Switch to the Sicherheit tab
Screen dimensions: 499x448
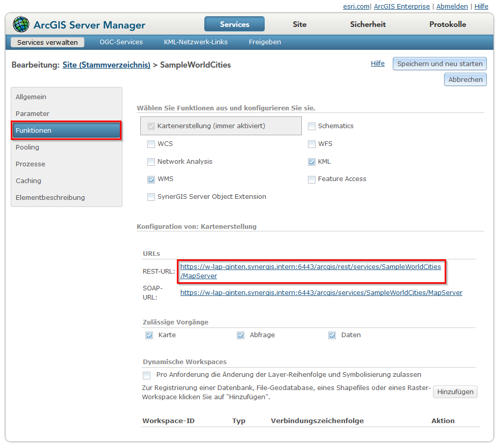coord(367,24)
